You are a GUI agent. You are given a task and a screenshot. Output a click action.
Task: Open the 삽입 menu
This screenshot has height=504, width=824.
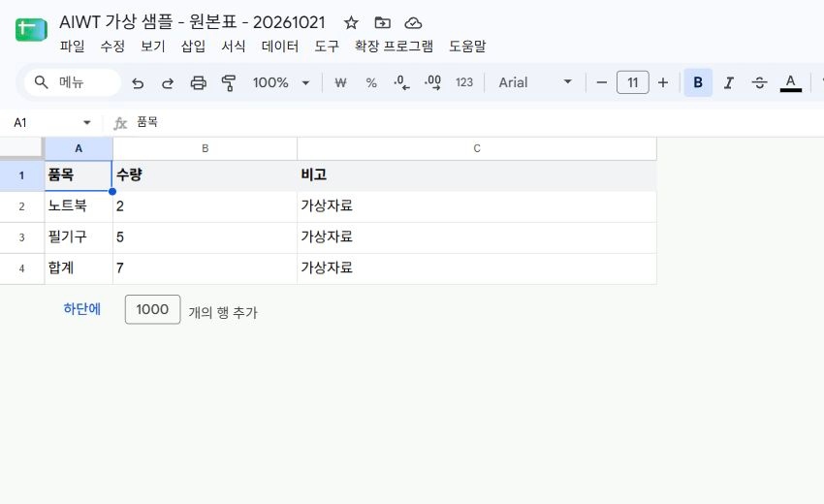click(x=193, y=47)
